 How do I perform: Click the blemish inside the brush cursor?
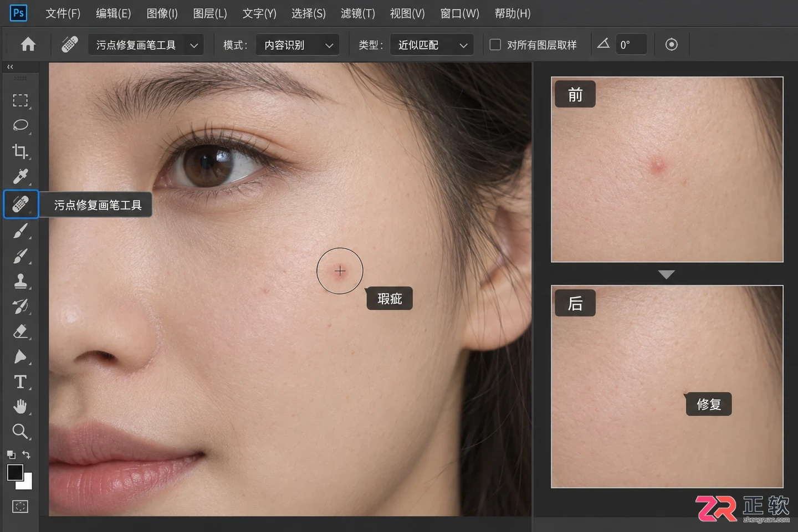point(340,271)
